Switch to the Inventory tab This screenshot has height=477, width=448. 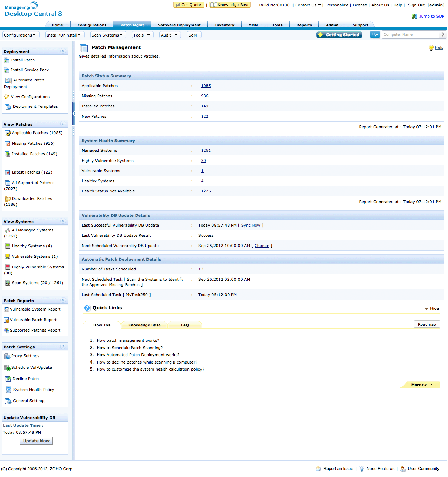pyautogui.click(x=224, y=25)
